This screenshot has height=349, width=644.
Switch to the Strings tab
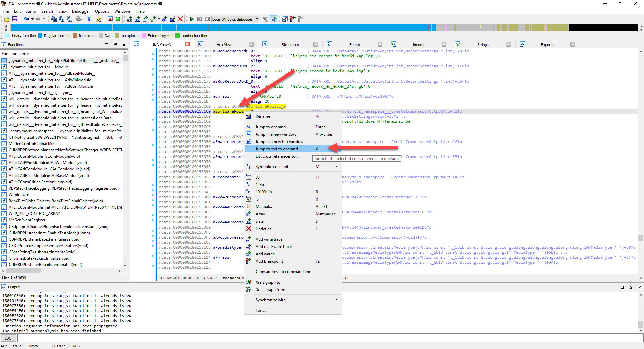[482, 44]
